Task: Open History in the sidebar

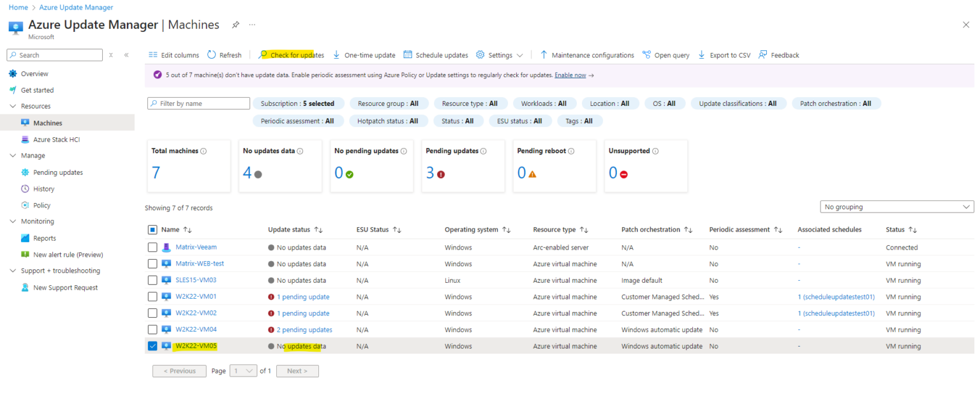Action: [x=44, y=188]
